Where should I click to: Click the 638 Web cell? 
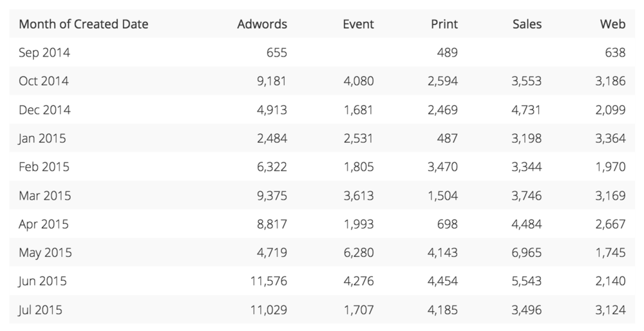(x=615, y=53)
